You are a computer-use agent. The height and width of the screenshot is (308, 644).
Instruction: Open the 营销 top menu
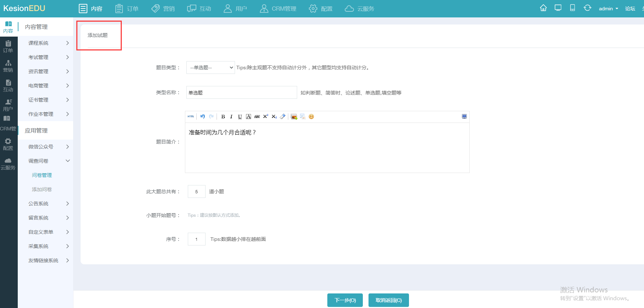(163, 9)
